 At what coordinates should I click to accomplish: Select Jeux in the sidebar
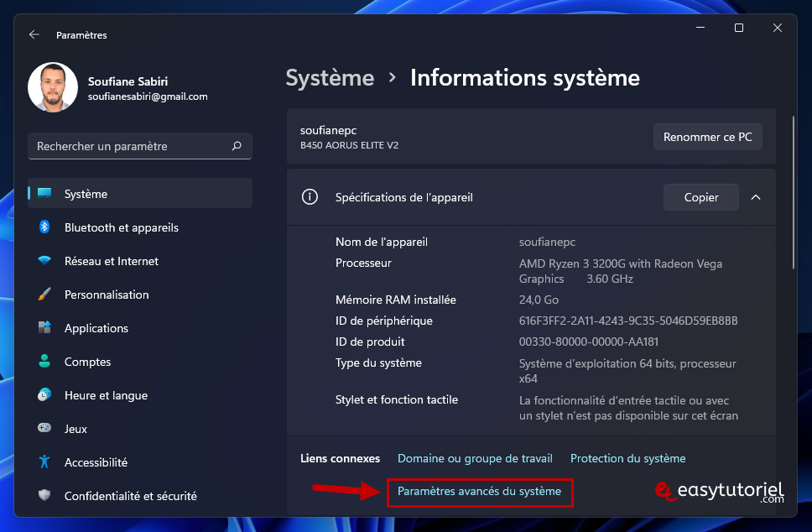[x=140, y=429]
